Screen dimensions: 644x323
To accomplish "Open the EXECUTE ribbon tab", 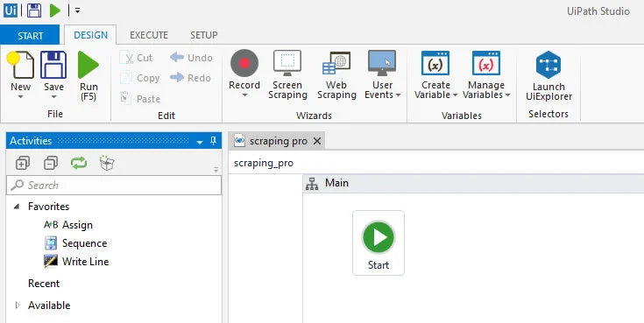I will (x=149, y=35).
